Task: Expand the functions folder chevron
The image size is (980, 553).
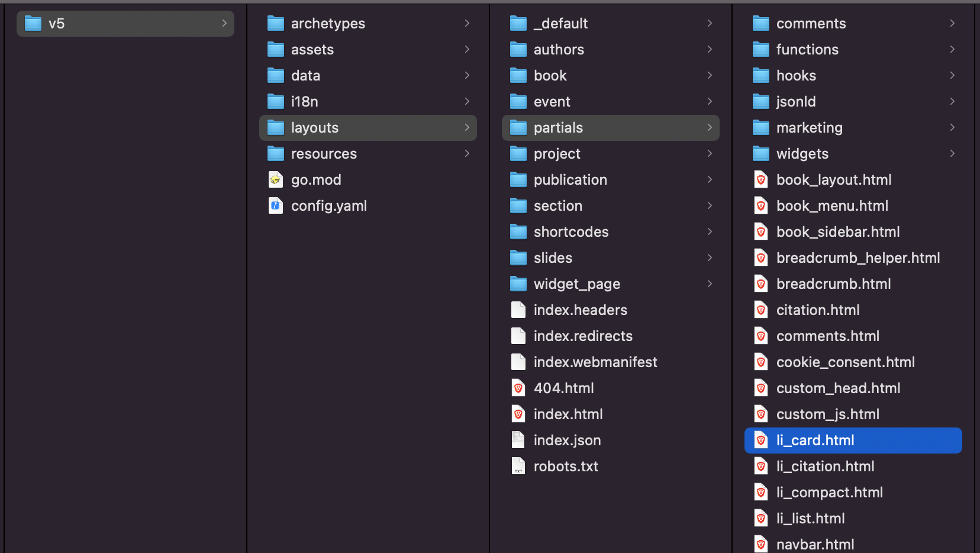Action: [952, 49]
